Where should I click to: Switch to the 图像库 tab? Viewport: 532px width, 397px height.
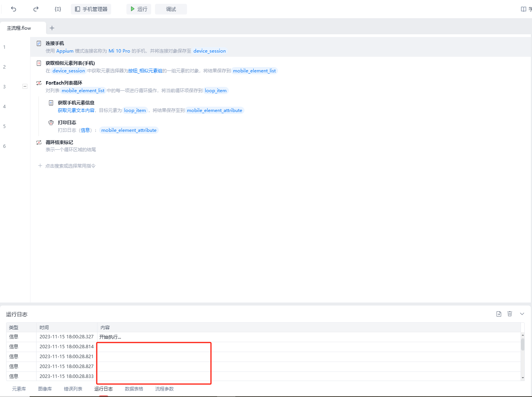(x=45, y=389)
